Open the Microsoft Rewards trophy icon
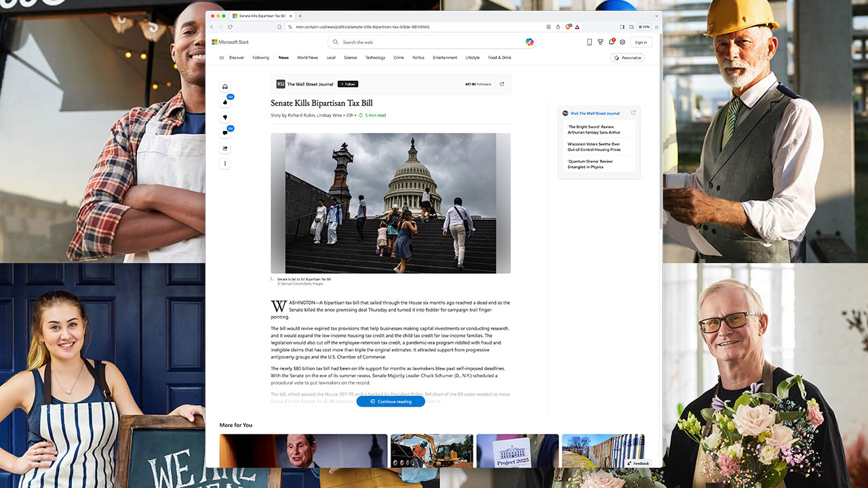The height and width of the screenshot is (488, 868). 600,42
